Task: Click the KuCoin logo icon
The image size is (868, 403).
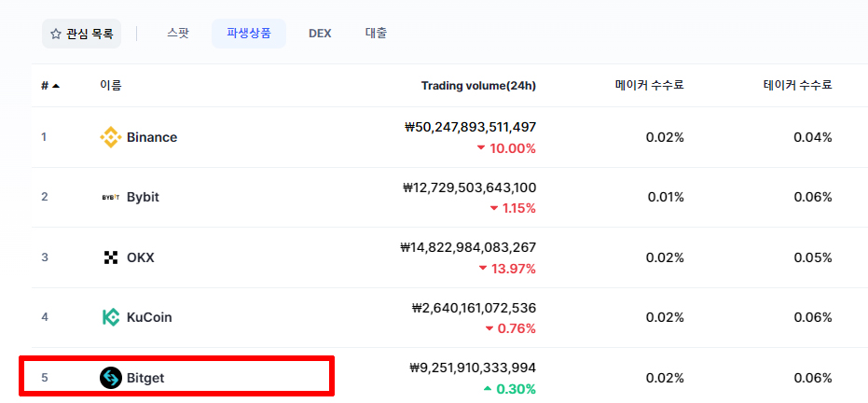Action: pyautogui.click(x=111, y=317)
